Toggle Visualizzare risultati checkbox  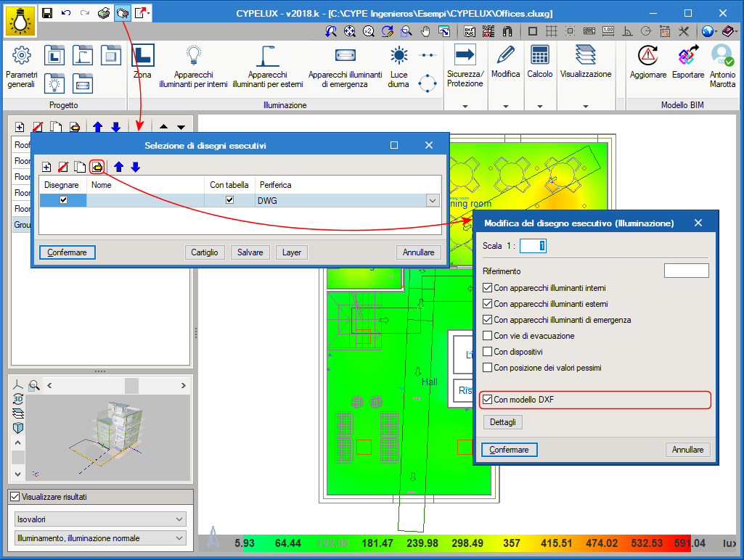(15, 497)
